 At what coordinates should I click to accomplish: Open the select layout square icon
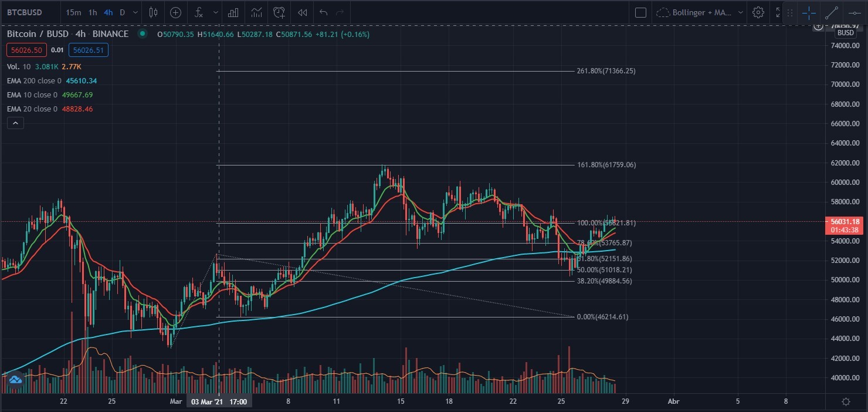tap(641, 12)
